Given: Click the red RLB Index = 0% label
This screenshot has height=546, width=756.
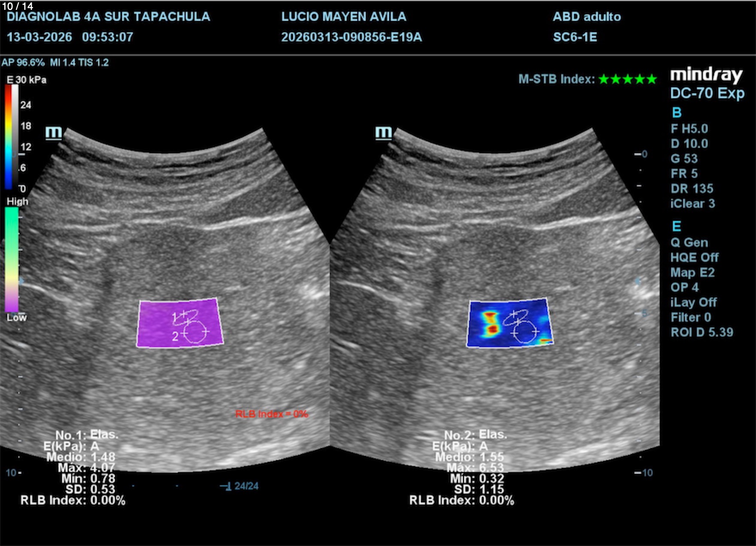Looking at the screenshot, I should point(271,414).
